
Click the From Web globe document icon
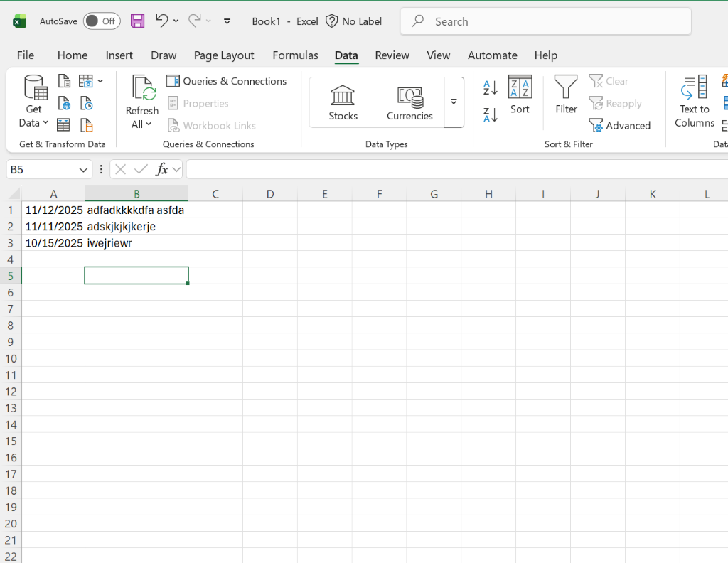click(64, 103)
